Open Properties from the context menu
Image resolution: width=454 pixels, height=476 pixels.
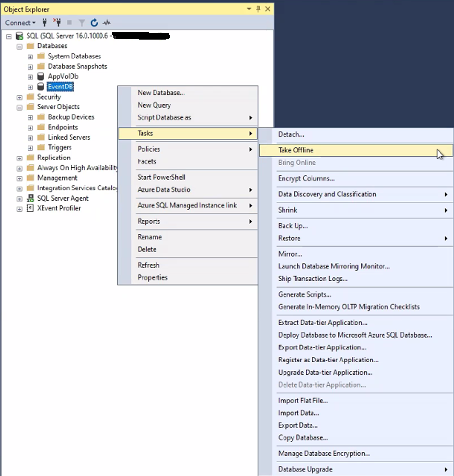pyautogui.click(x=152, y=277)
